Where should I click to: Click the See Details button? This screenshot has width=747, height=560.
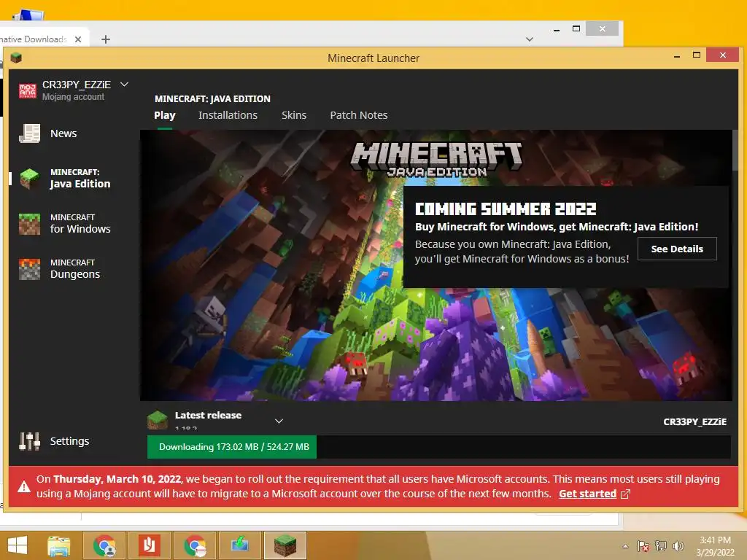pos(677,249)
